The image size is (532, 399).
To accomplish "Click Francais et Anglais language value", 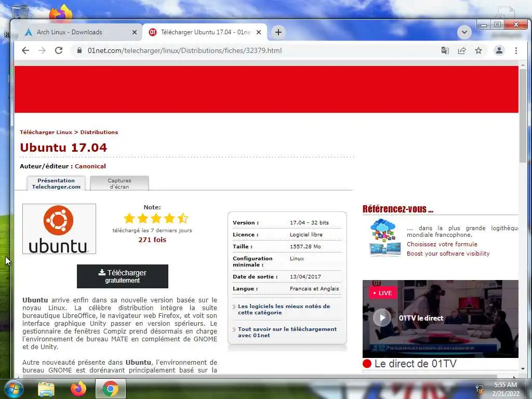I will [x=314, y=289].
